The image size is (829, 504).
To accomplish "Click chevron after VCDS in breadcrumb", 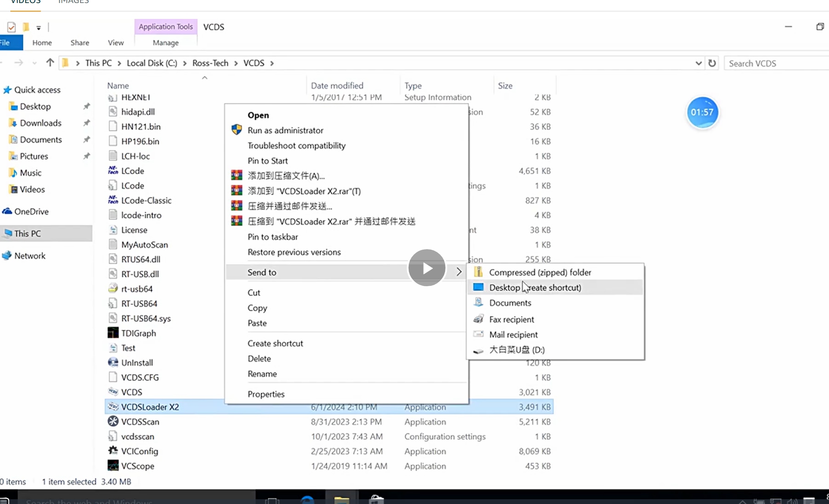I will click(x=272, y=63).
